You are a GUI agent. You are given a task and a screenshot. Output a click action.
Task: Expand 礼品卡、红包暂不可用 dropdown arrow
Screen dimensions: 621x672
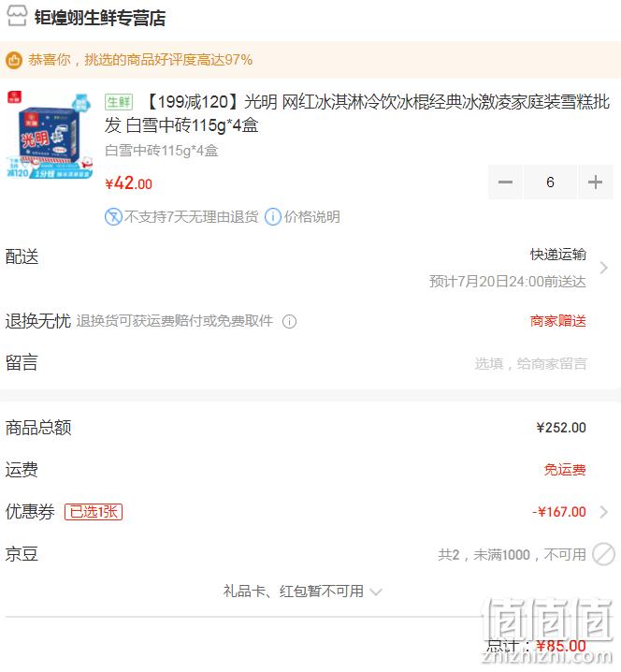pyautogui.click(x=376, y=592)
